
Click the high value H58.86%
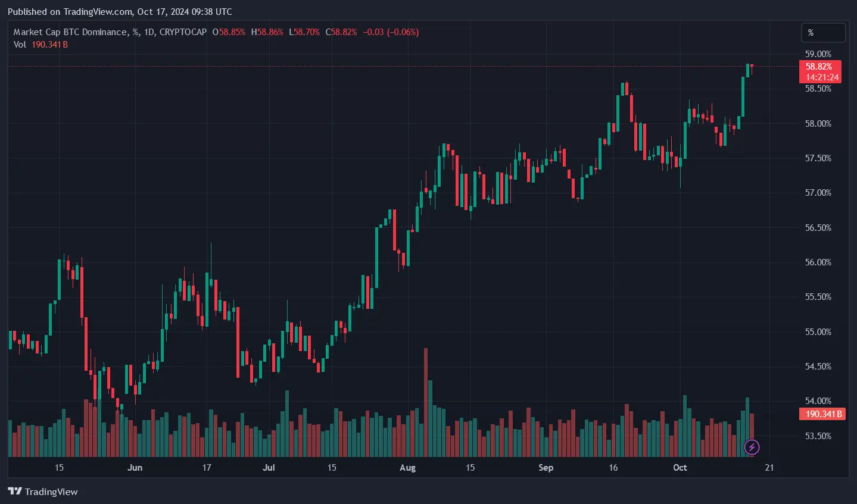pyautogui.click(x=267, y=32)
